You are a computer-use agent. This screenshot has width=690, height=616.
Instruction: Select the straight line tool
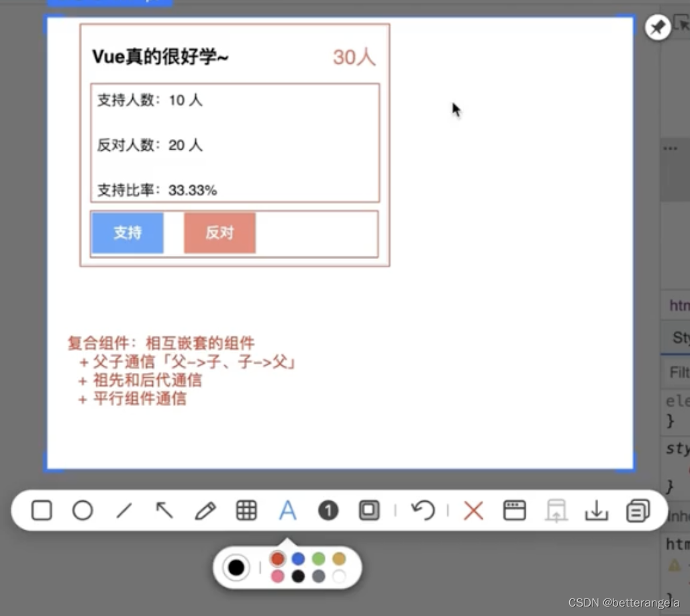click(x=124, y=511)
